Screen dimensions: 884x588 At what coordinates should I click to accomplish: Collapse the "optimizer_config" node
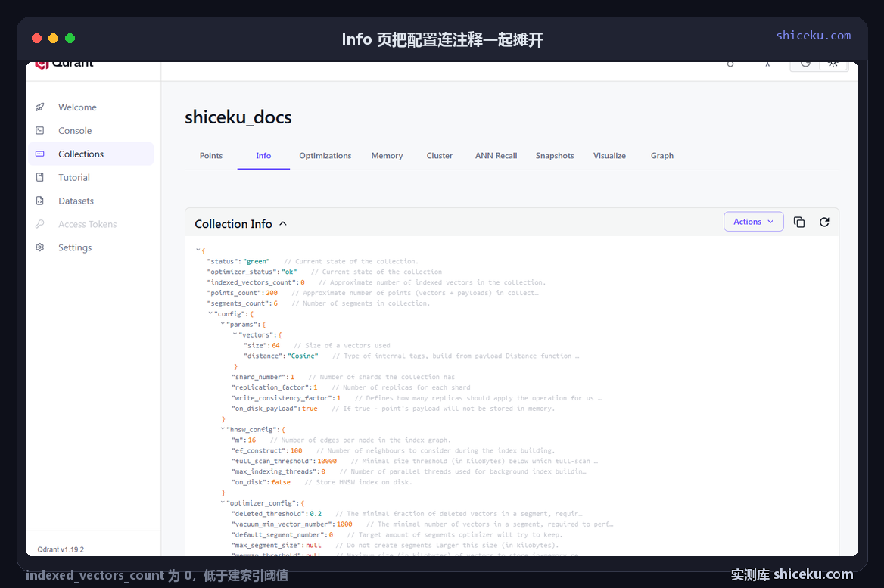pyautogui.click(x=222, y=502)
